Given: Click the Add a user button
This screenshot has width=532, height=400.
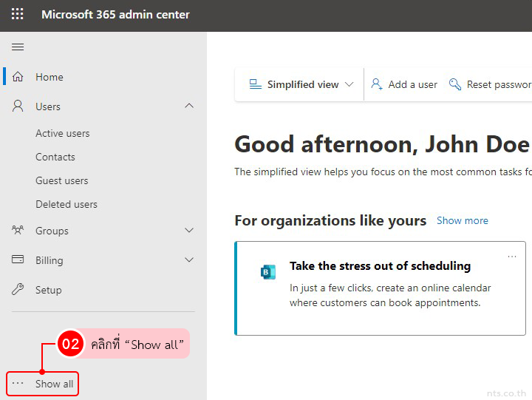Looking at the screenshot, I should click(x=403, y=84).
